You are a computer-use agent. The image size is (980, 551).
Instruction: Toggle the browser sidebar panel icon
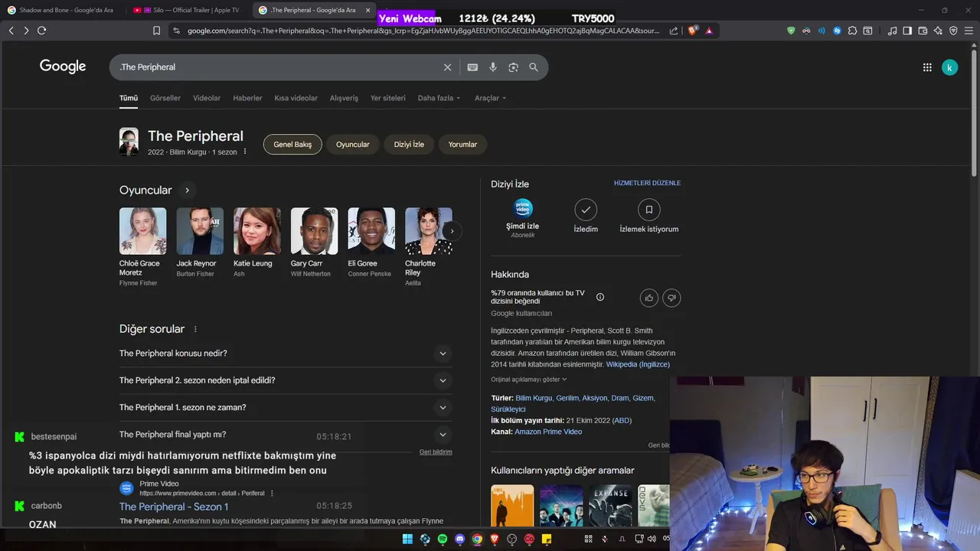pyautogui.click(x=907, y=31)
